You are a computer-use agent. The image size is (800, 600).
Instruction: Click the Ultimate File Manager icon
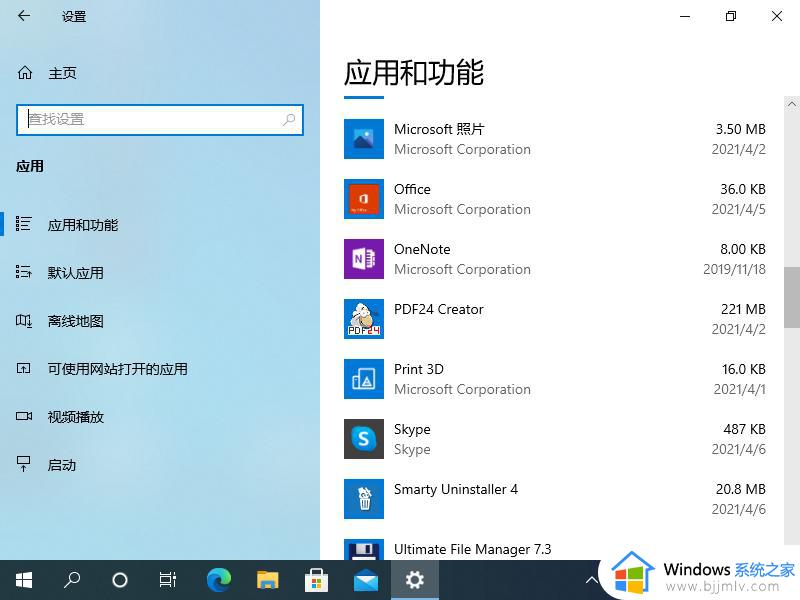coord(364,549)
